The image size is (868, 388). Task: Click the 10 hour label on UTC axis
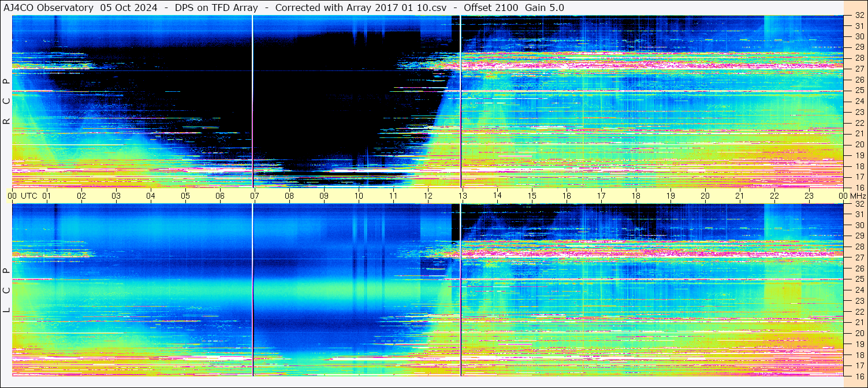click(x=359, y=196)
